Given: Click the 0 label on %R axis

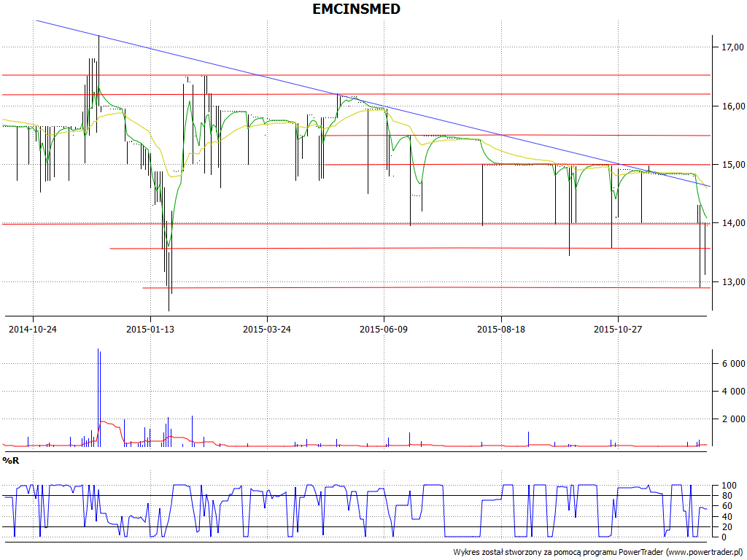Looking at the screenshot, I should tap(724, 537).
